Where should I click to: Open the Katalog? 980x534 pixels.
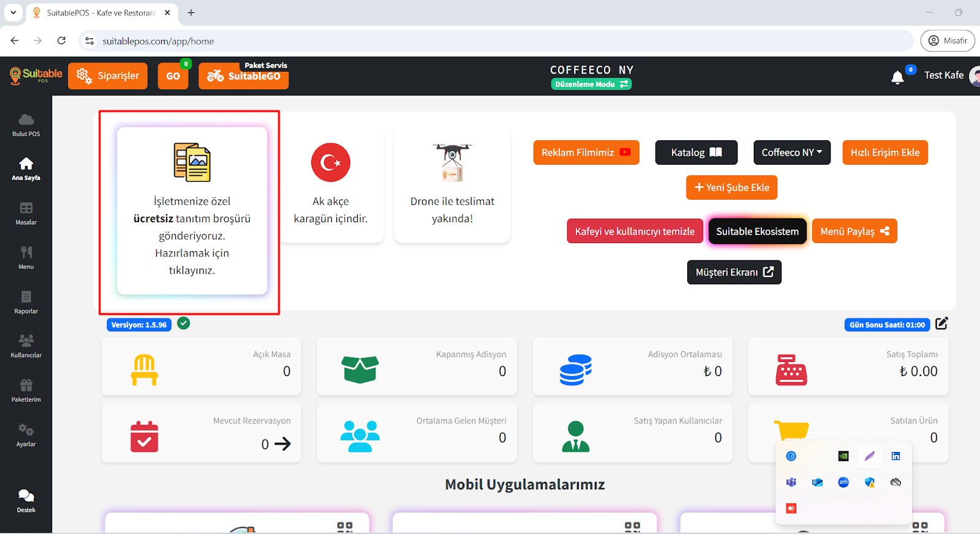[696, 152]
